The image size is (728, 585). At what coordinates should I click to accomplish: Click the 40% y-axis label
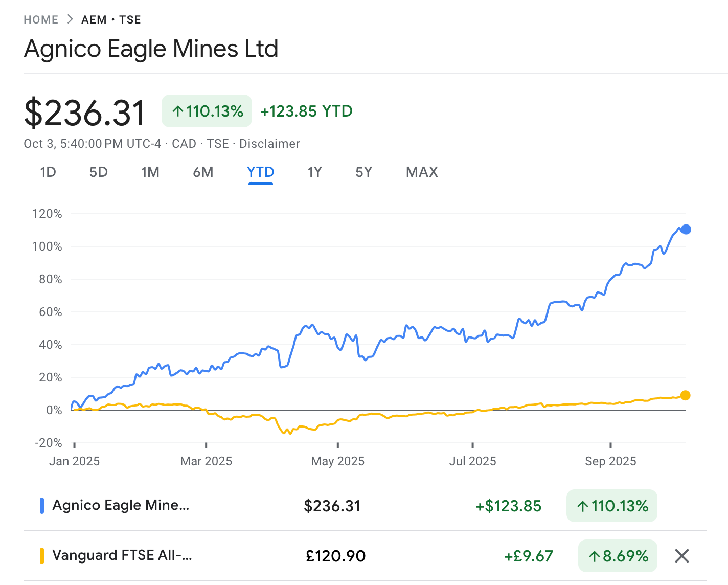coord(51,345)
